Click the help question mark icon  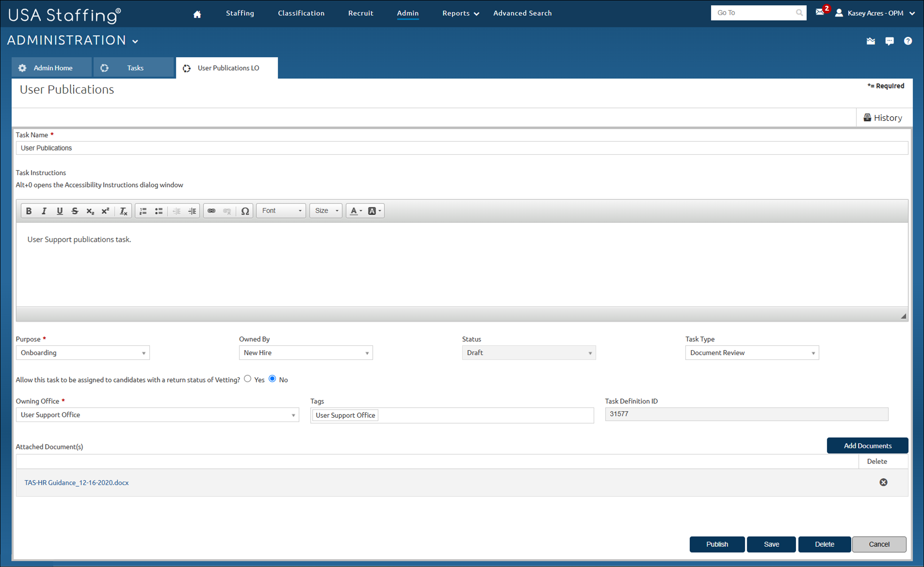click(x=907, y=41)
